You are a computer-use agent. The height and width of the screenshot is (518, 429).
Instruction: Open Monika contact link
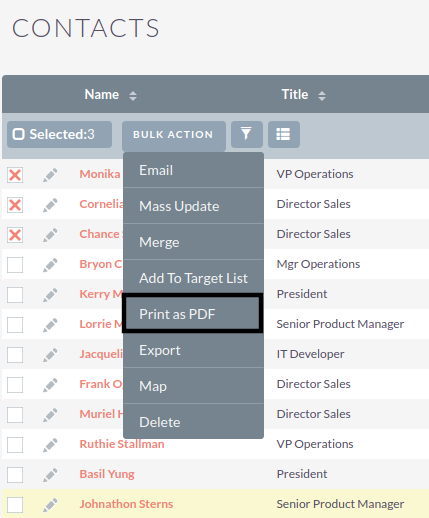(100, 174)
